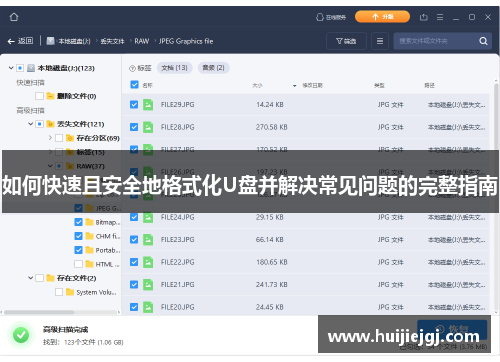Toggle the select-all header checkbox

(x=134, y=85)
